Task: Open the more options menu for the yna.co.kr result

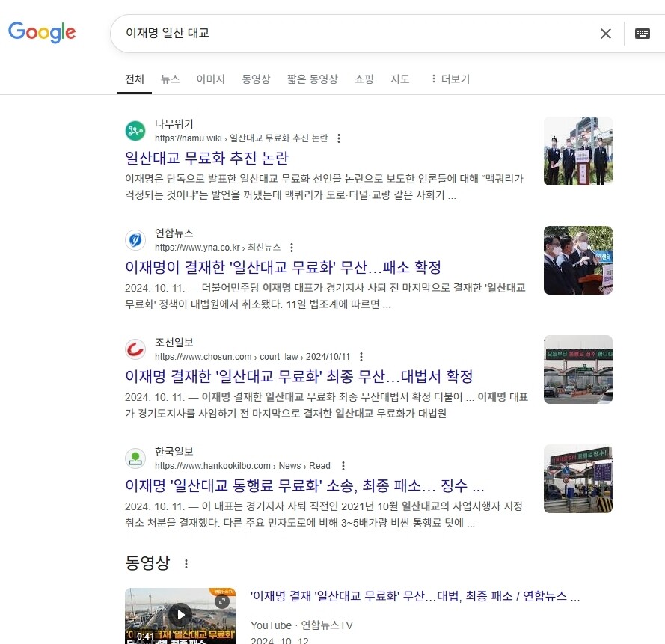Action: pos(292,247)
